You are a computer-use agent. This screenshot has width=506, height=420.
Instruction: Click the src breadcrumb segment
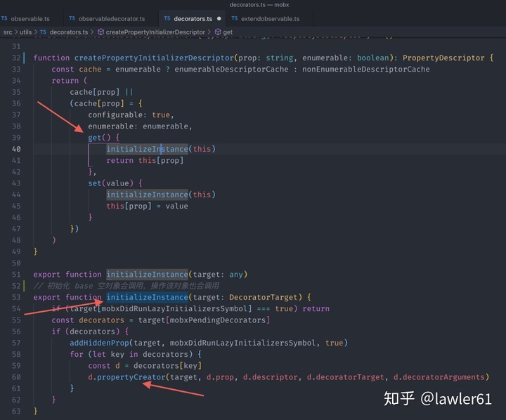8,32
